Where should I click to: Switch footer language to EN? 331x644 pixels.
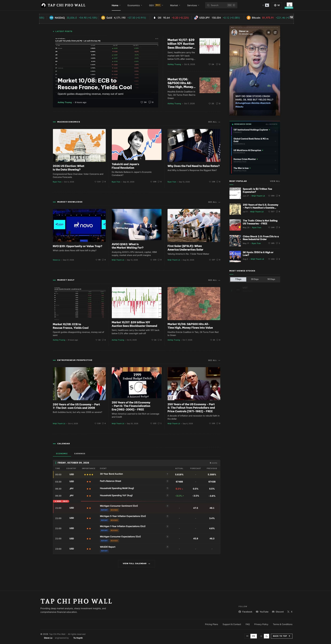[x=254, y=636]
